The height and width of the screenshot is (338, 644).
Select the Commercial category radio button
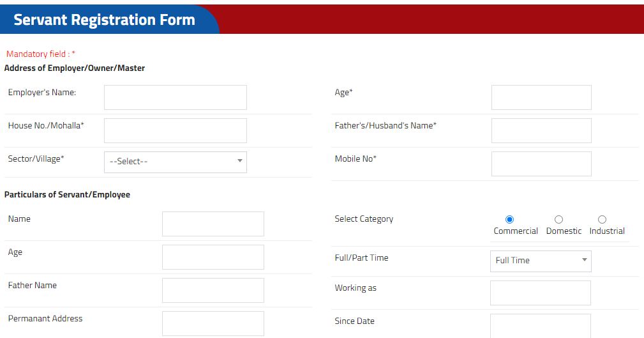click(509, 220)
